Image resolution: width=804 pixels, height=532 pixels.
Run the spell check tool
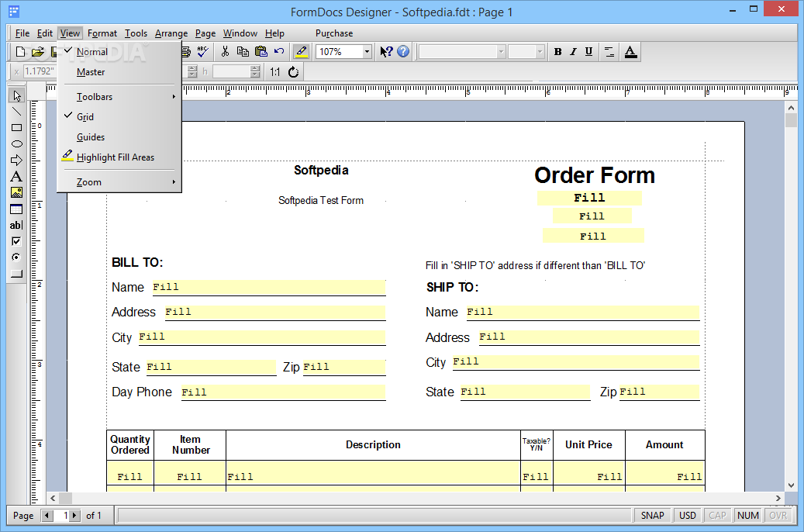tap(203, 51)
